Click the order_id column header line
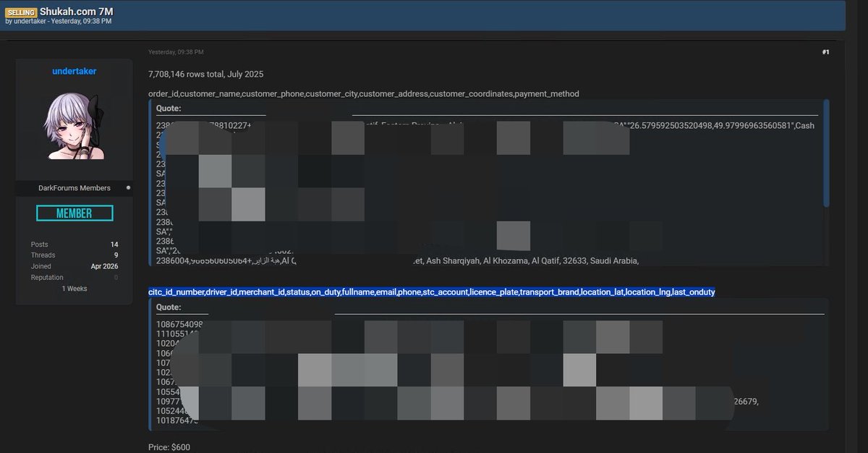The height and width of the screenshot is (453, 868). pos(364,94)
